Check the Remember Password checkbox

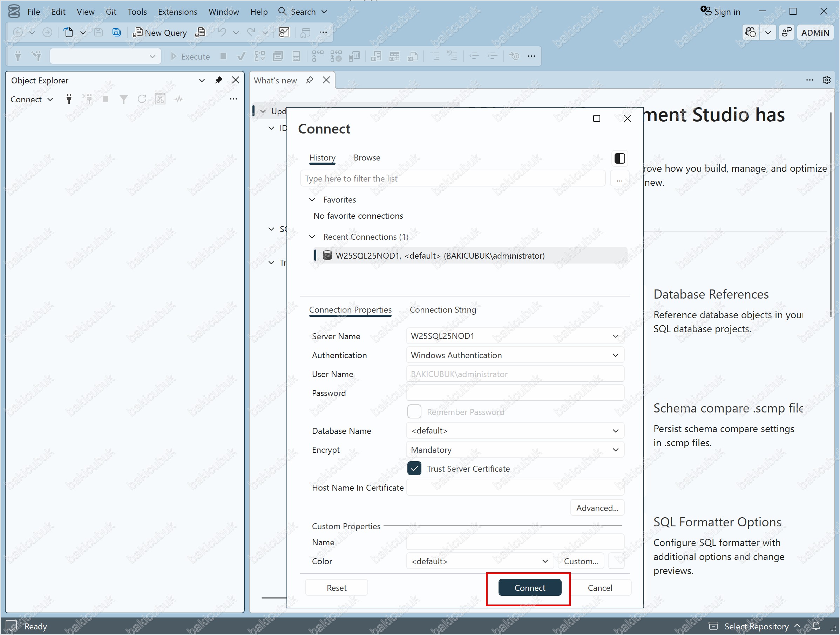pyautogui.click(x=414, y=411)
